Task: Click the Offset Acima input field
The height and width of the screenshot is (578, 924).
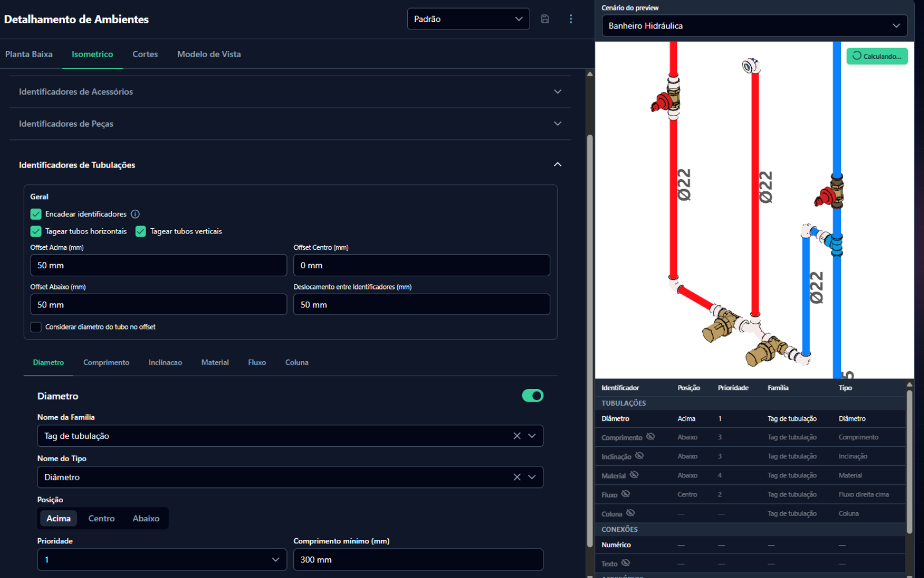Action: [159, 265]
